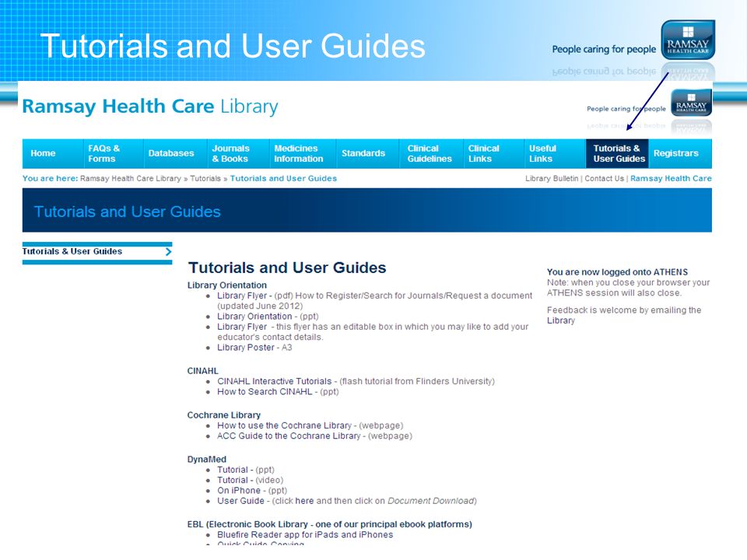
Task: Open the Library Flyer pdf link
Action: pos(241,296)
